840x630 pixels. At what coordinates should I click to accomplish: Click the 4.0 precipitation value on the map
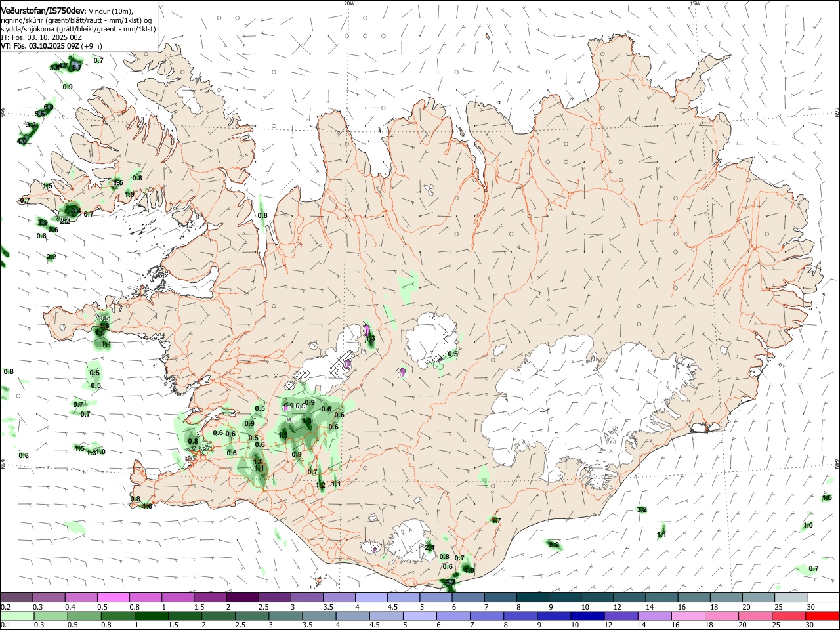point(22,141)
